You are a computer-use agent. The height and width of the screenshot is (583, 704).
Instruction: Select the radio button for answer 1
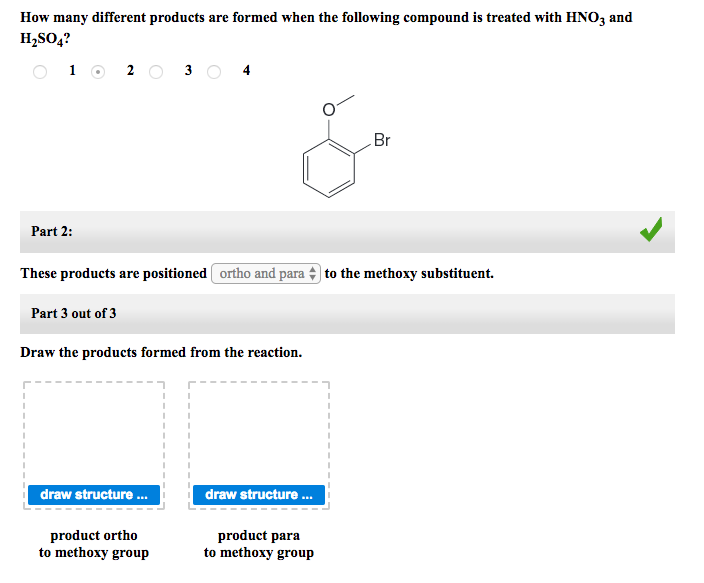pos(40,72)
